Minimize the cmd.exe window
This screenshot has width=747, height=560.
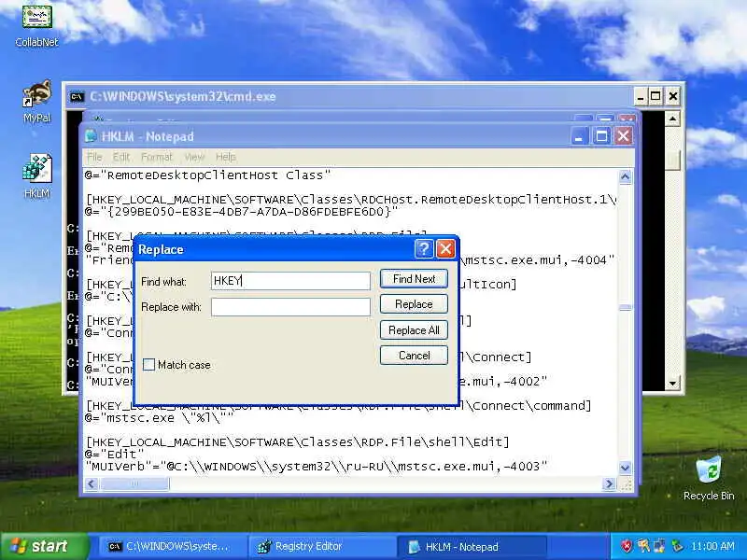[x=641, y=97]
